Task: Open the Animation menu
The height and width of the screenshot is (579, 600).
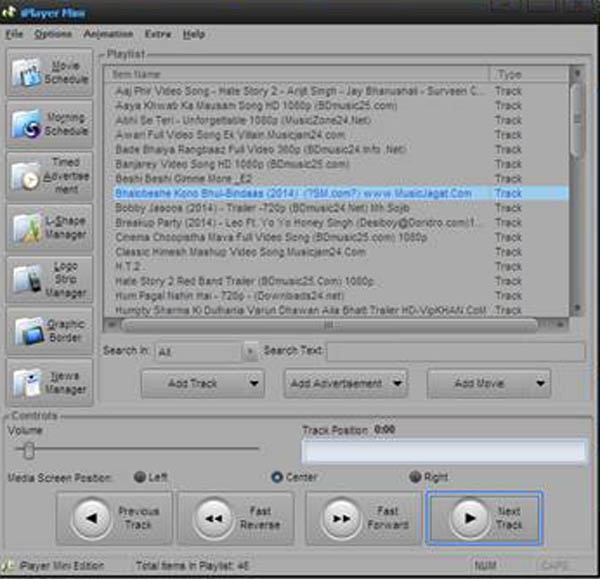Action: pos(108,34)
